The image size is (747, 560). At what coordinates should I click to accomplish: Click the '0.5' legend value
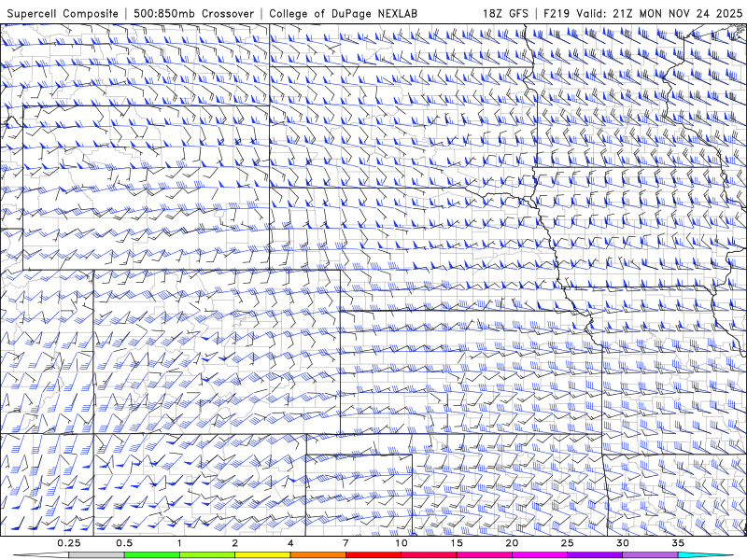point(124,543)
